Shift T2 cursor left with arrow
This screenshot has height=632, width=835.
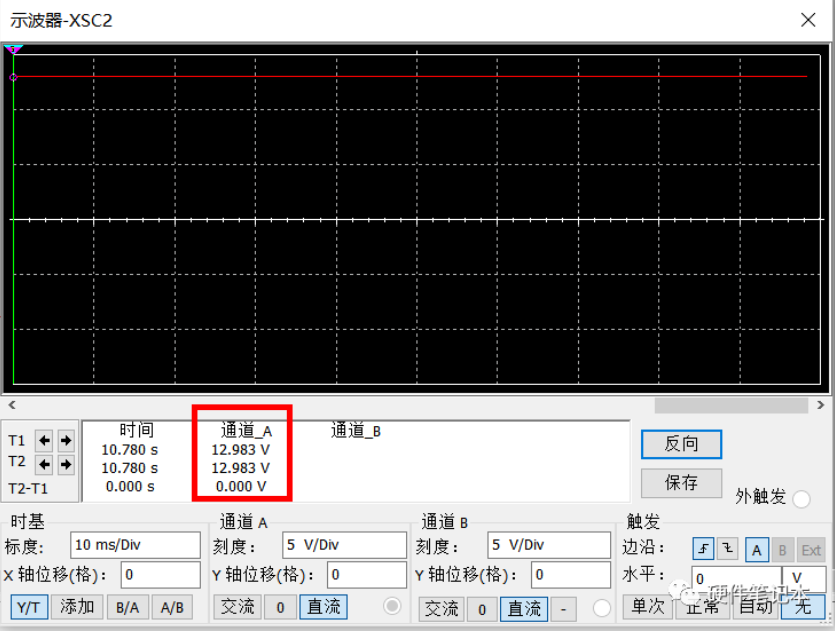coord(44,464)
